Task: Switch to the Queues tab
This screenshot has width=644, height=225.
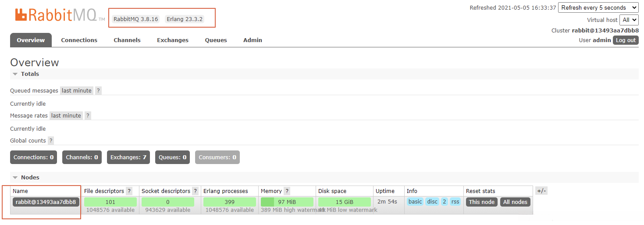Action: pos(216,40)
